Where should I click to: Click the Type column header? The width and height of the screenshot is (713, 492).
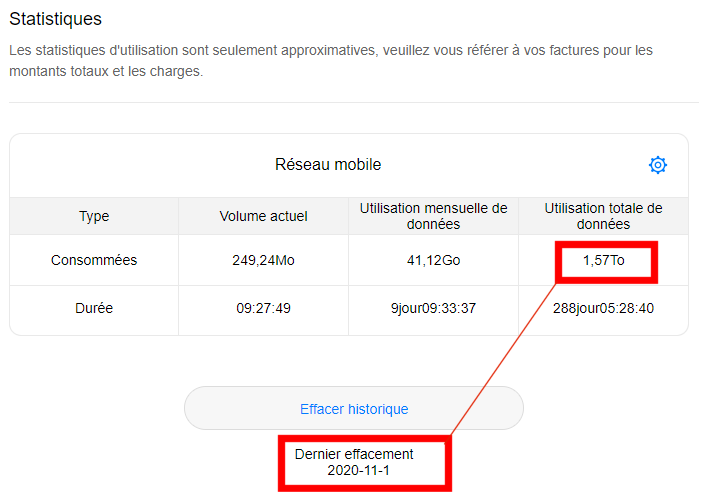94,216
